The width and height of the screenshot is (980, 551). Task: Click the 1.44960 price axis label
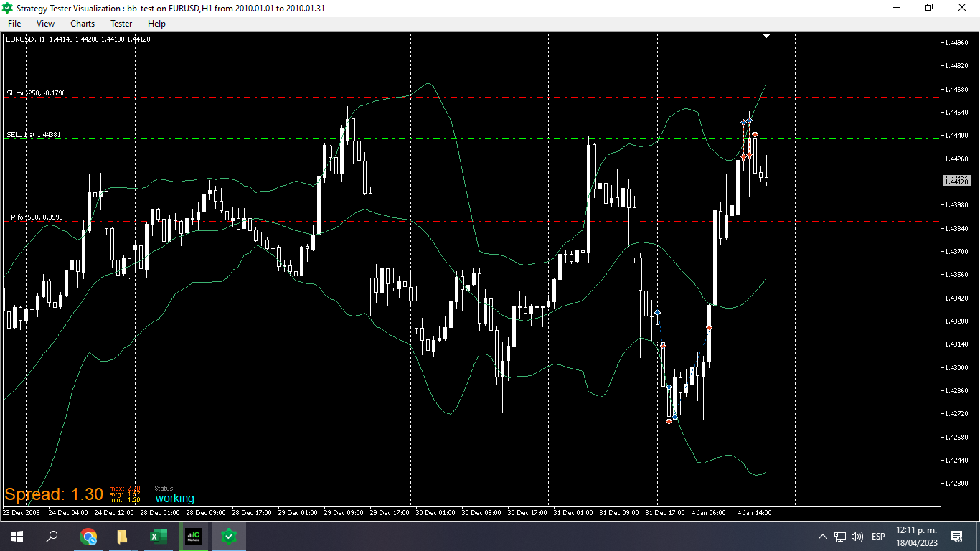pos(956,43)
